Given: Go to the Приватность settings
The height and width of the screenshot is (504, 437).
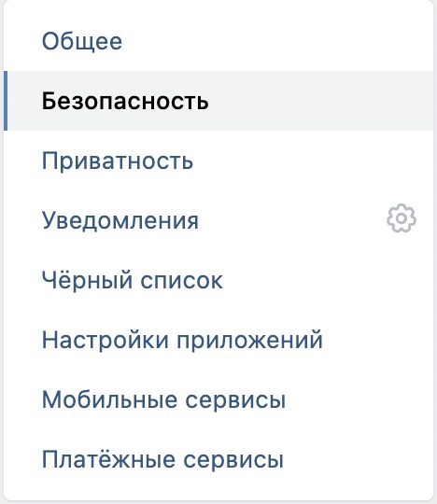Looking at the screenshot, I should point(218,161).
